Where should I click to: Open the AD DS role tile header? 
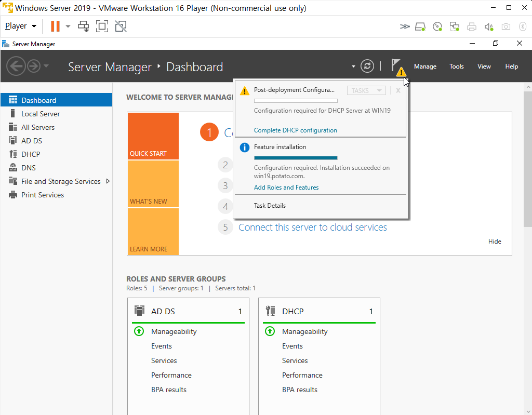pos(188,311)
